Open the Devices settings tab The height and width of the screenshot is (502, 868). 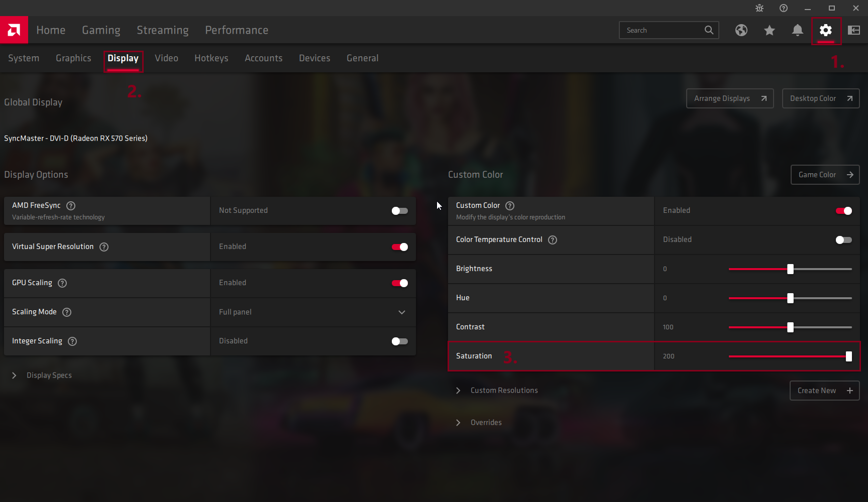click(314, 58)
